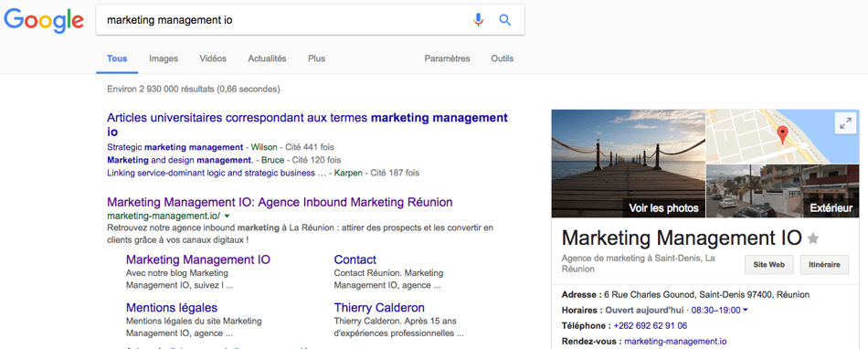Screen dimensions: 868x349
Task: Open Thierry Calderon sitelink
Action: 379,308
